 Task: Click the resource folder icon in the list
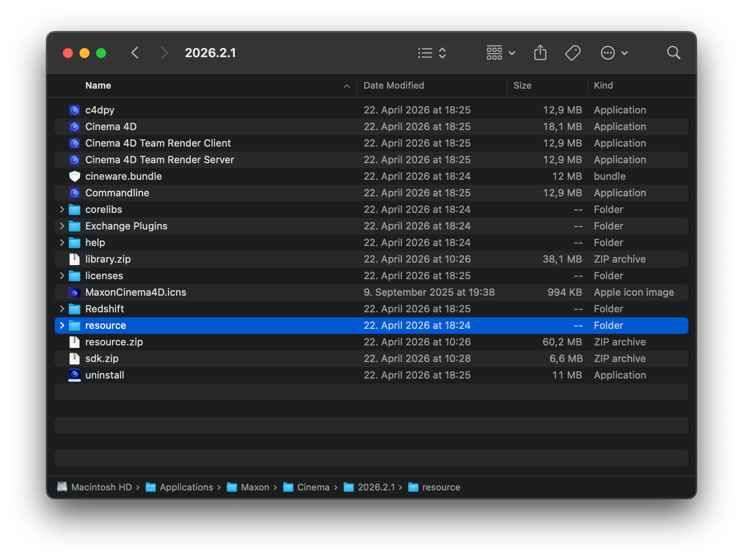click(x=75, y=326)
